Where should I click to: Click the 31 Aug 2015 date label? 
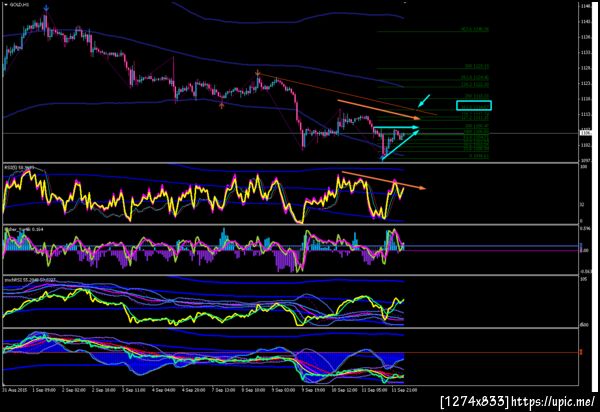pos(13,390)
